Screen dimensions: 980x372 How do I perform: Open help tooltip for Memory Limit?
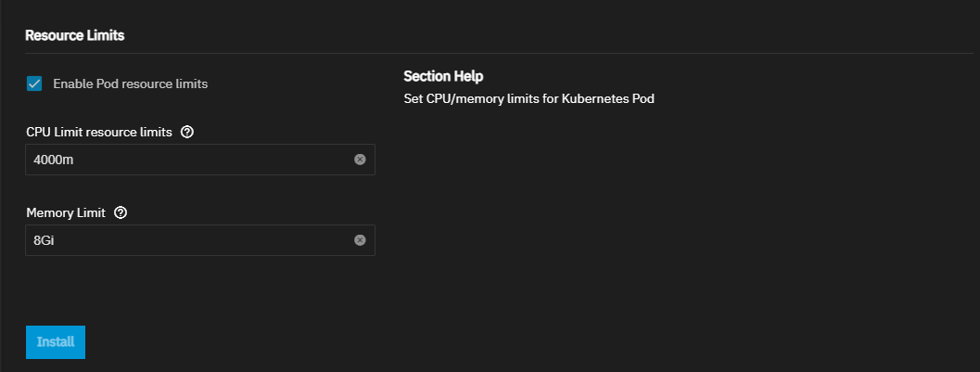(121, 213)
